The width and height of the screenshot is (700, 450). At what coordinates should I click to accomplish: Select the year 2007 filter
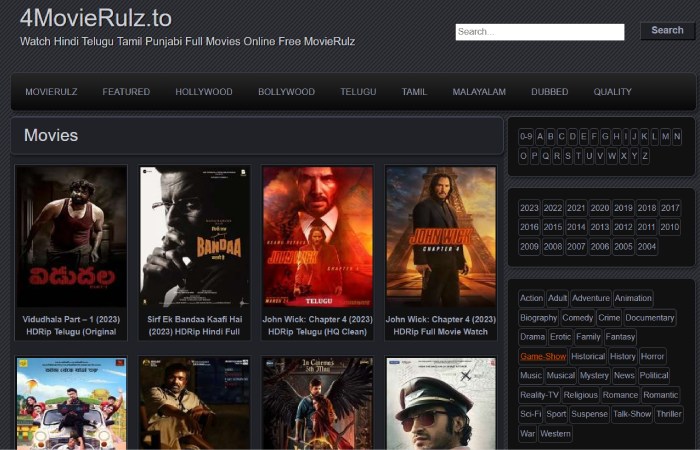pyautogui.click(x=576, y=247)
